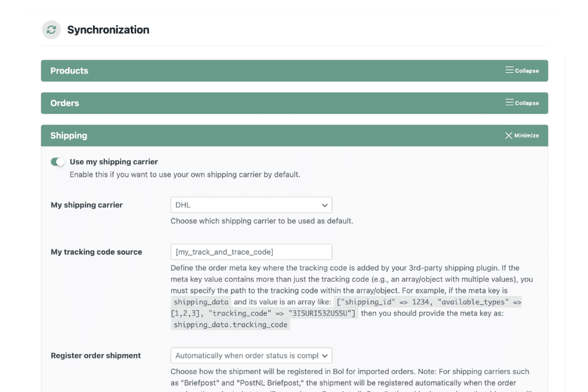Image resolution: width=588 pixels, height=392 pixels.
Task: Click the Orders panel header title
Action: (x=64, y=103)
